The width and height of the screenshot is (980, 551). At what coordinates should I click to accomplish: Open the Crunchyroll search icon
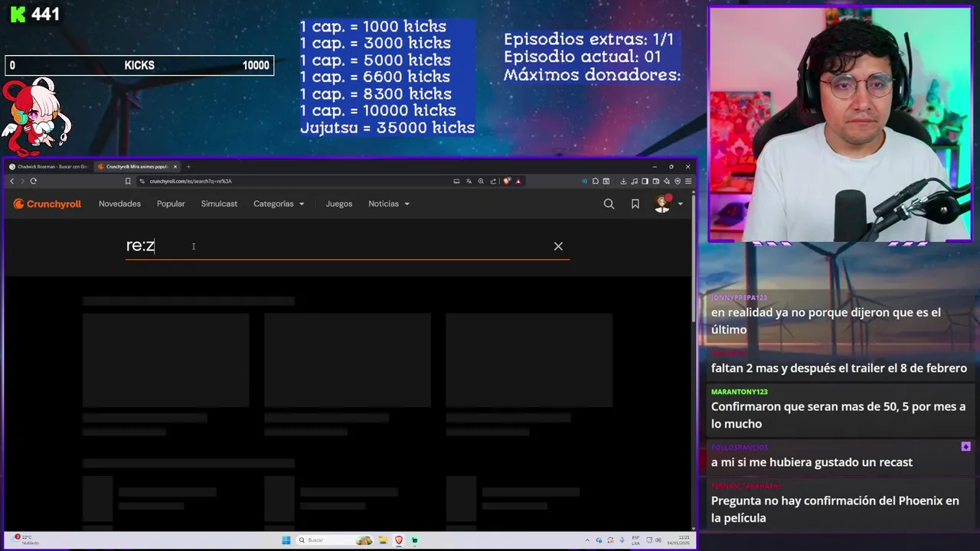click(x=609, y=204)
